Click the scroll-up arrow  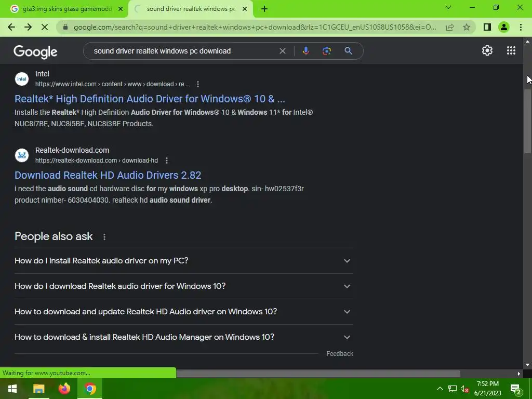527,42
